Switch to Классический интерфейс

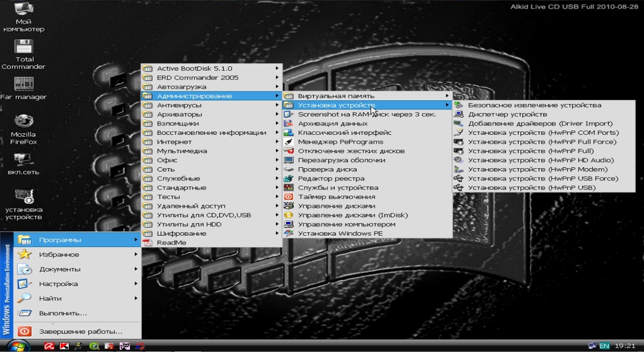tap(367, 133)
